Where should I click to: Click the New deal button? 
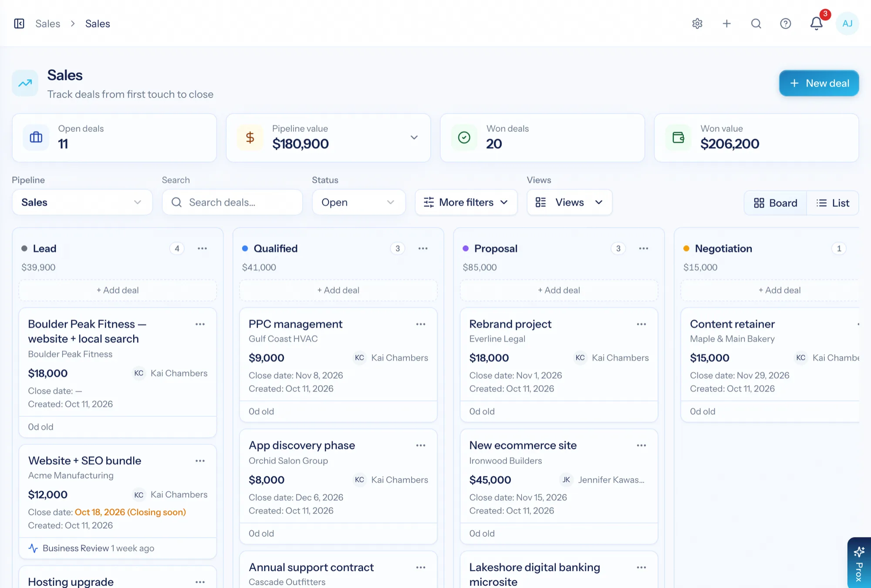[x=819, y=83]
